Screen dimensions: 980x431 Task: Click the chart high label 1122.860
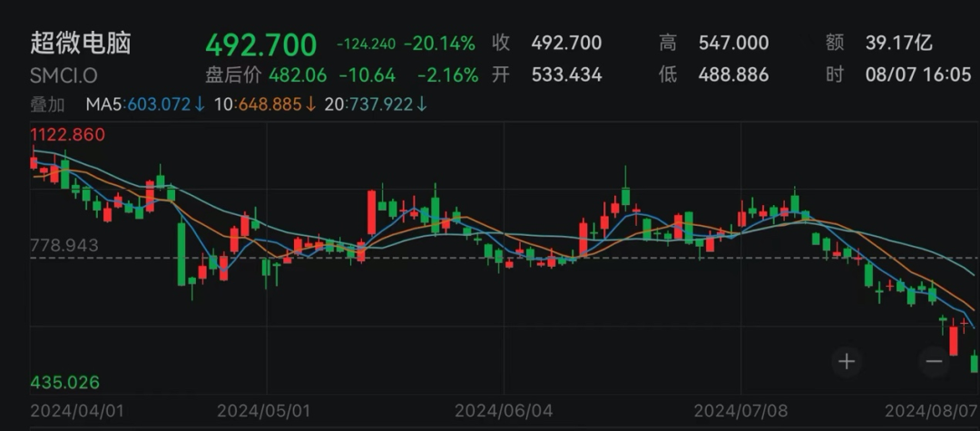coord(67,134)
